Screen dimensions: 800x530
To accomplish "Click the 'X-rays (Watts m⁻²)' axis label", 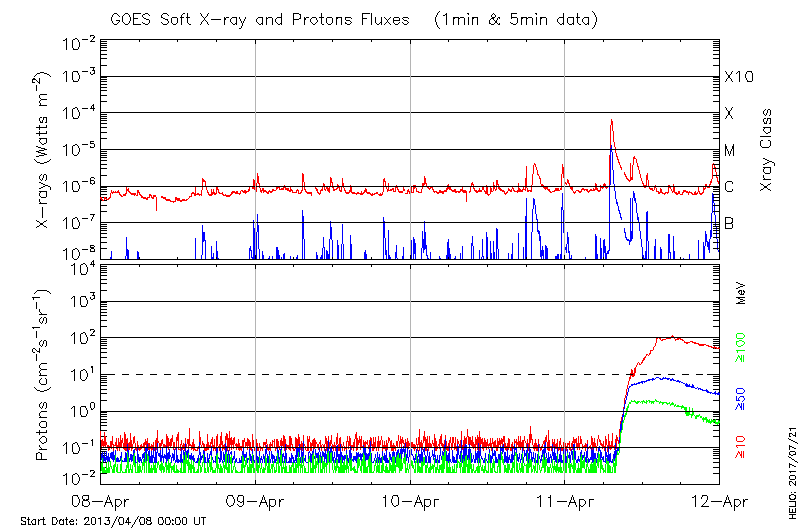I will [x=45, y=150].
